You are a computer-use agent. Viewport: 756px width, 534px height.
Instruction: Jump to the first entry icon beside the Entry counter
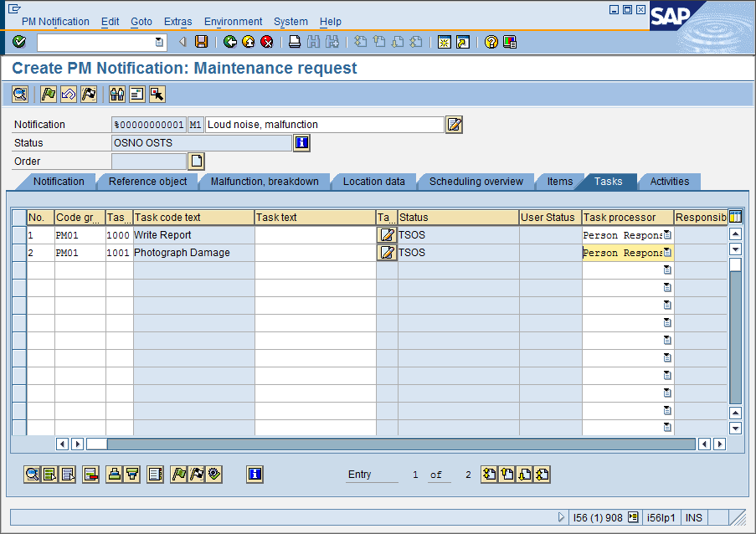pyautogui.click(x=489, y=475)
